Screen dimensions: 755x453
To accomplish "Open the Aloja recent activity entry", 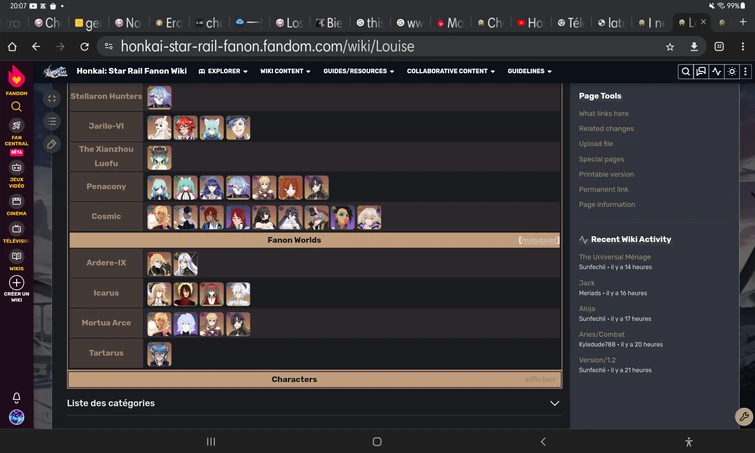I will [586, 309].
